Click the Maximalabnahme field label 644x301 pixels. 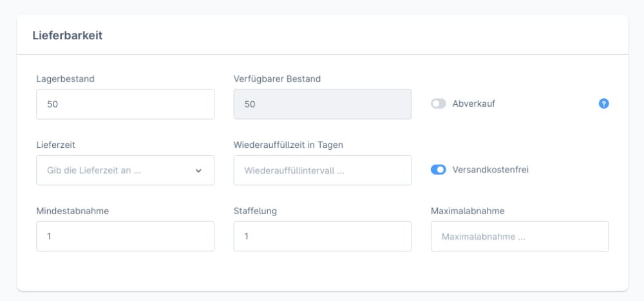coord(467,211)
